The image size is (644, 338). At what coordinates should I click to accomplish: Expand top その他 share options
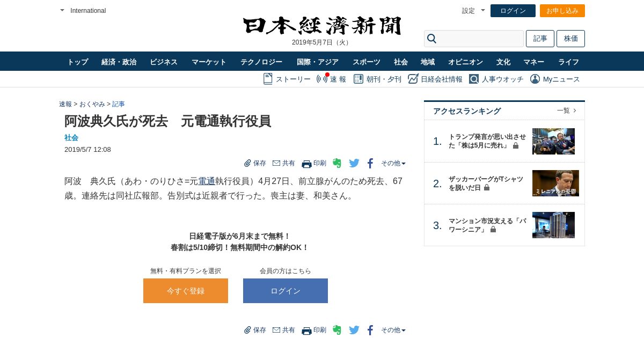[x=393, y=163]
